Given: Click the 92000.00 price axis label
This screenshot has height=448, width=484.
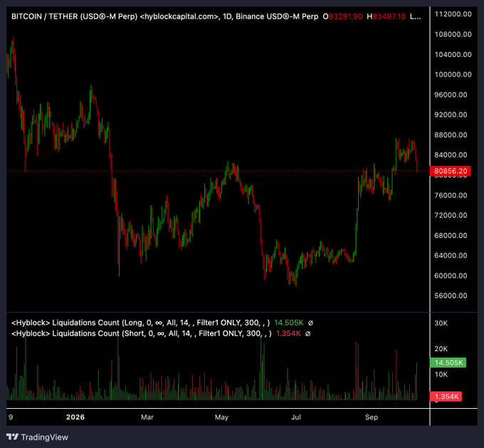Looking at the screenshot, I should tap(451, 115).
